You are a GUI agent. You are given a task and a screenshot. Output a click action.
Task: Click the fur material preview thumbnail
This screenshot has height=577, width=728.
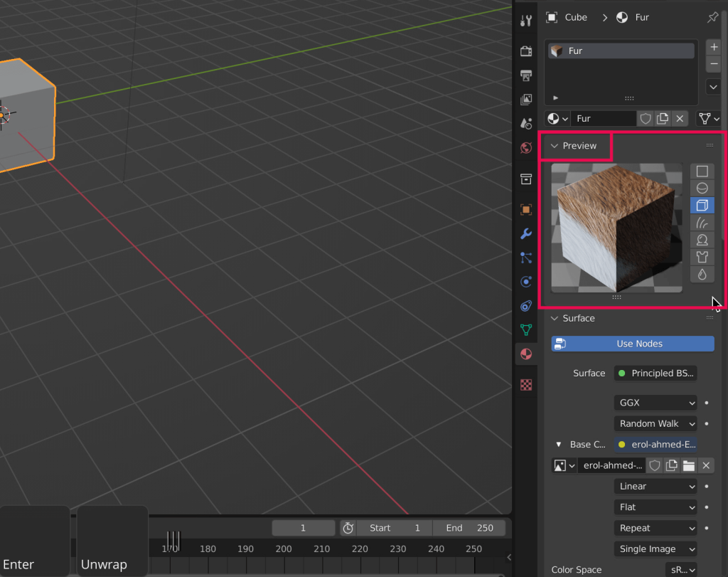pyautogui.click(x=616, y=228)
